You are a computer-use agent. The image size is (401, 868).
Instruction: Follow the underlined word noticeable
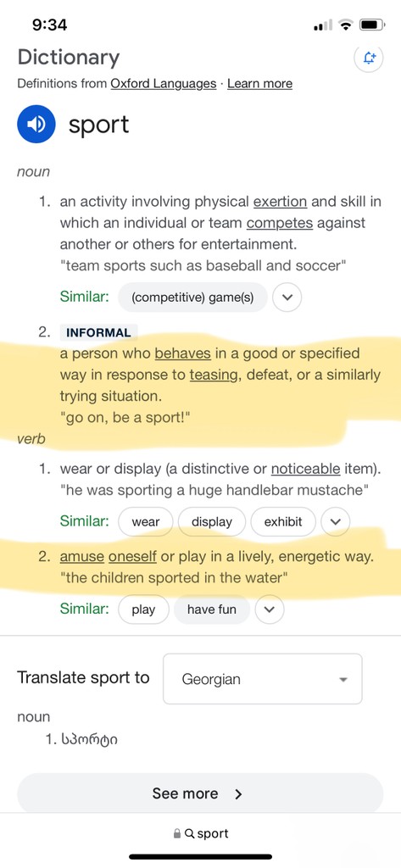coord(305,469)
